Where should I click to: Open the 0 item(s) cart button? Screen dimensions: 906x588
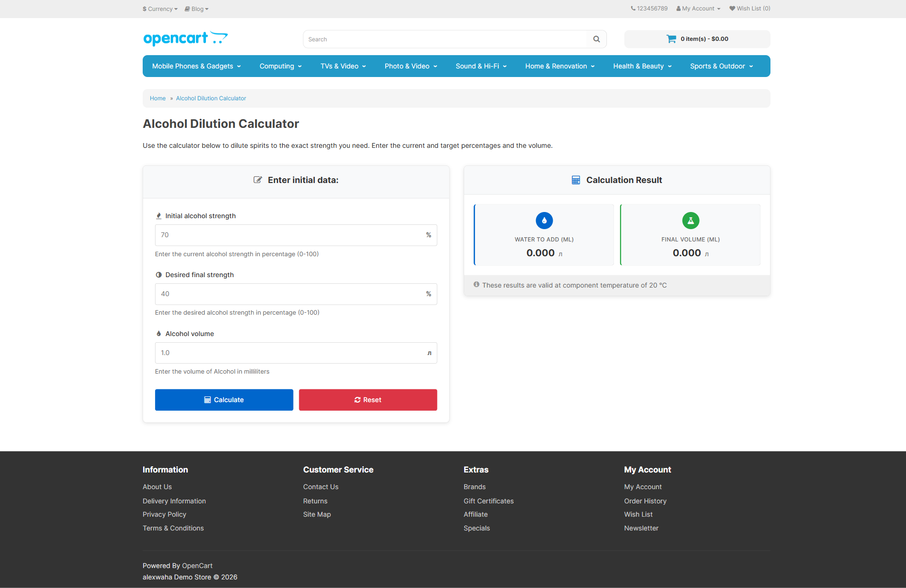coord(697,39)
